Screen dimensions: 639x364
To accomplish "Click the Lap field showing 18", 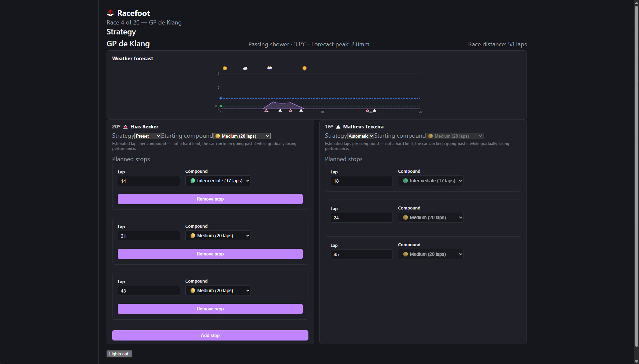I will pos(362,181).
